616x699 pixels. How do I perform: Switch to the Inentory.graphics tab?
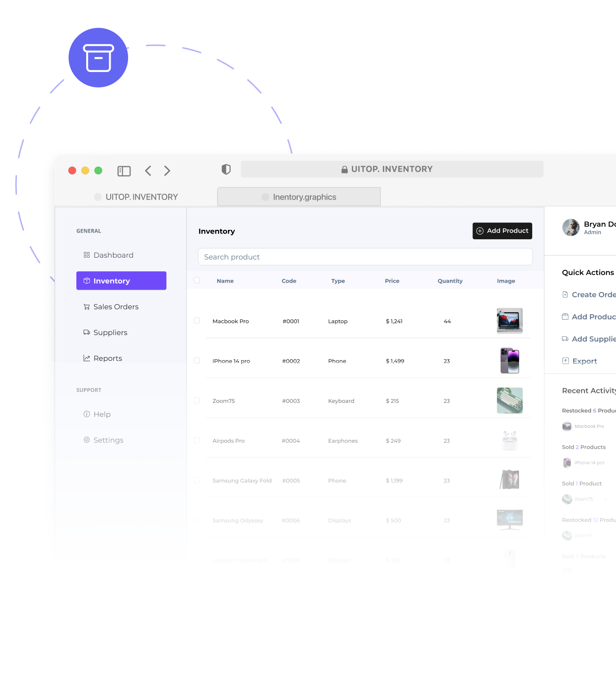tap(299, 197)
